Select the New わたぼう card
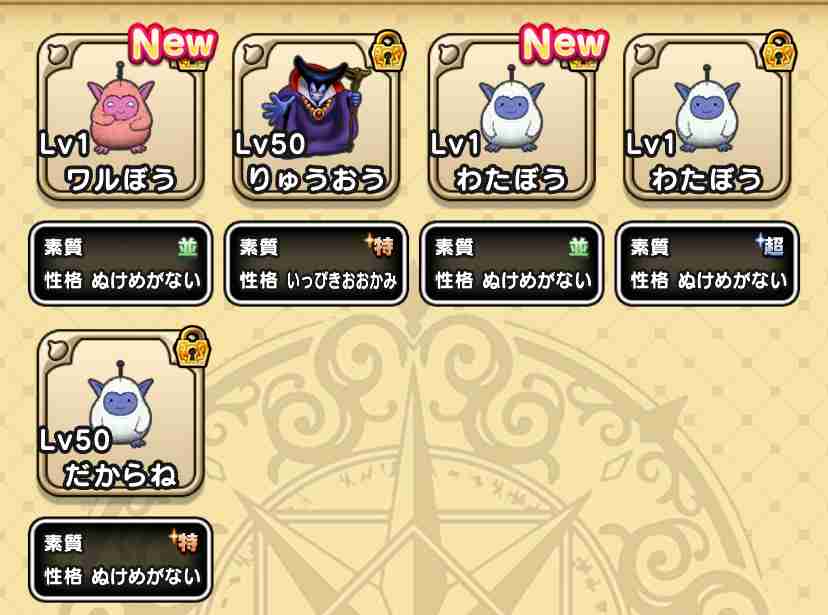 [x=511, y=117]
